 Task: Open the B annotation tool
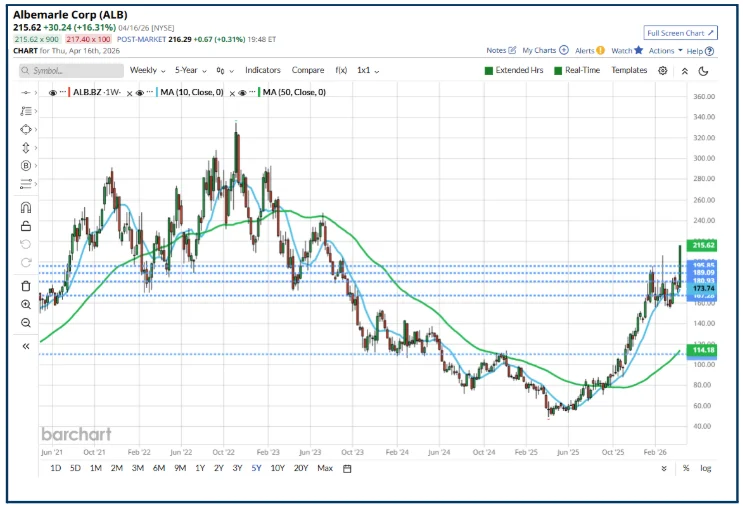point(26,165)
